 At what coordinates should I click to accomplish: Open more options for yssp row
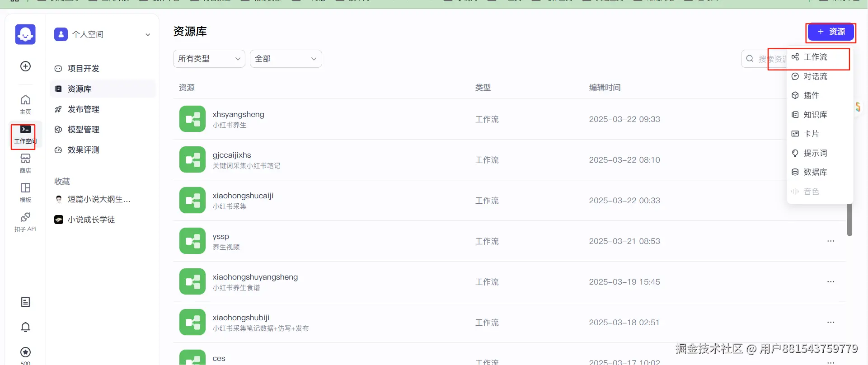(830, 241)
